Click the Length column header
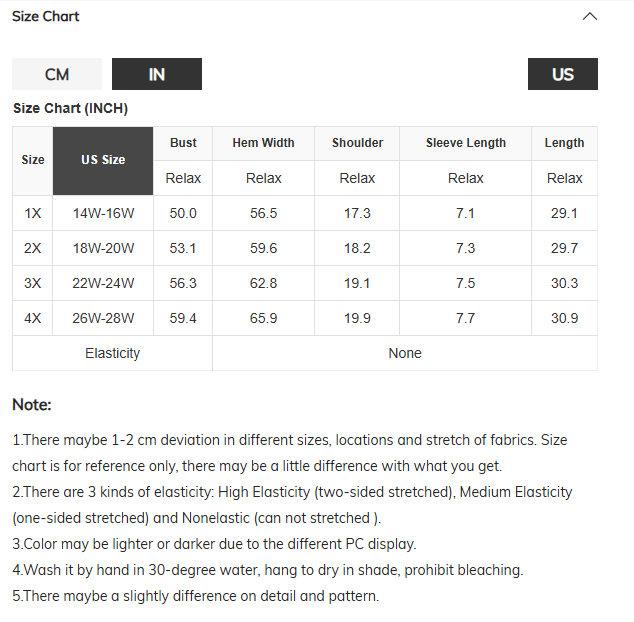The height and width of the screenshot is (622, 634). (x=564, y=143)
